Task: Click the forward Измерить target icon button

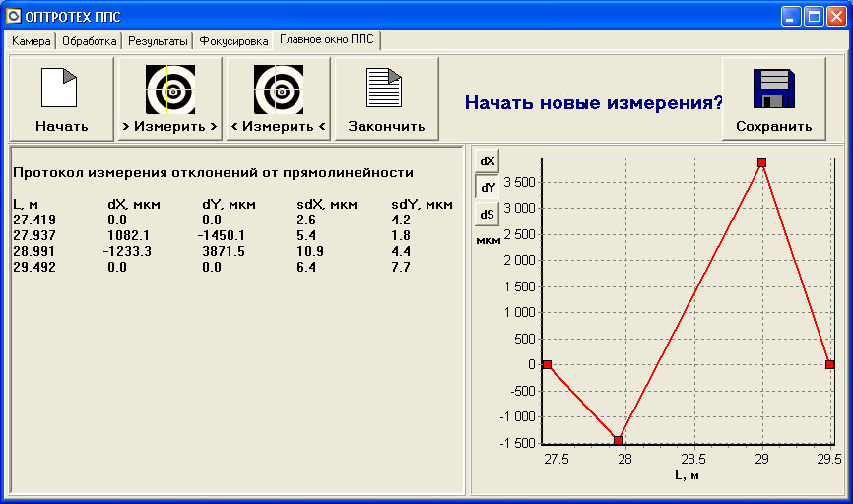Action: [169, 99]
